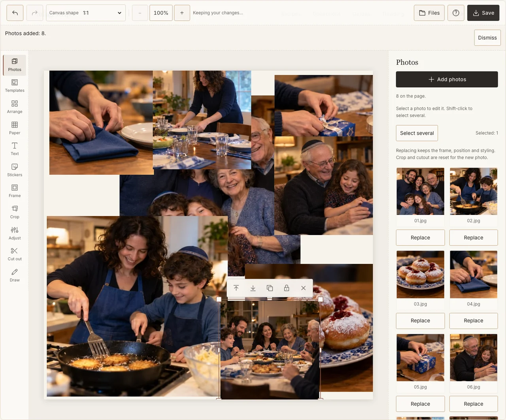Remove selected photo with X icon
The height and width of the screenshot is (420, 506).
click(x=303, y=288)
